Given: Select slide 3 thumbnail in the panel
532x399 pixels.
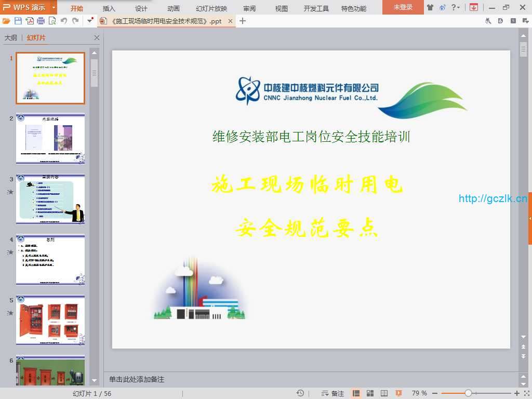Looking at the screenshot, I should [x=50, y=199].
